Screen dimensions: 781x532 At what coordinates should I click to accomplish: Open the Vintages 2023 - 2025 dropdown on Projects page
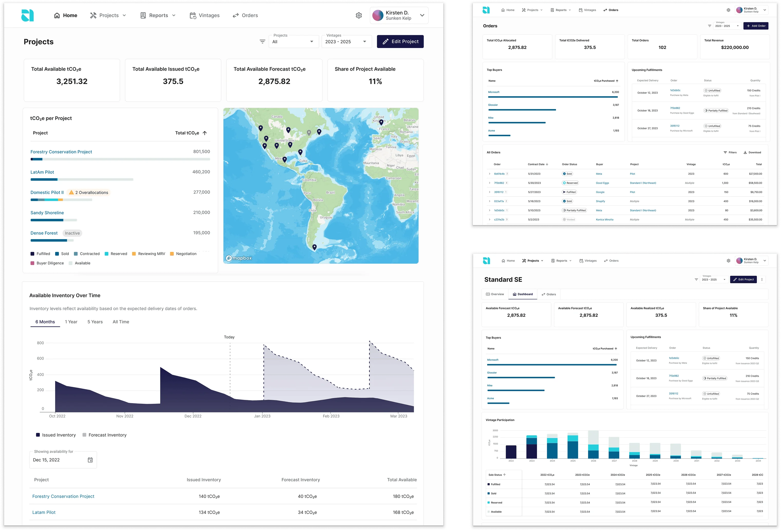coord(346,42)
